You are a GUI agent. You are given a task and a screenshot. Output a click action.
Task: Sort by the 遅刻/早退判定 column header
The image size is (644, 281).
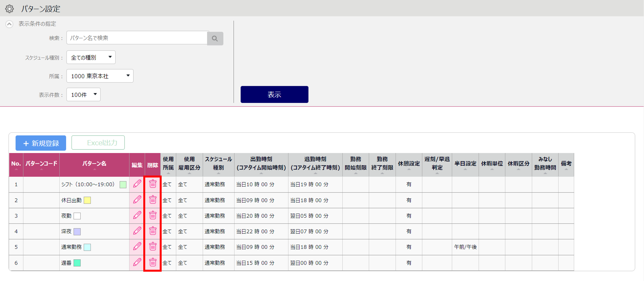437,165
